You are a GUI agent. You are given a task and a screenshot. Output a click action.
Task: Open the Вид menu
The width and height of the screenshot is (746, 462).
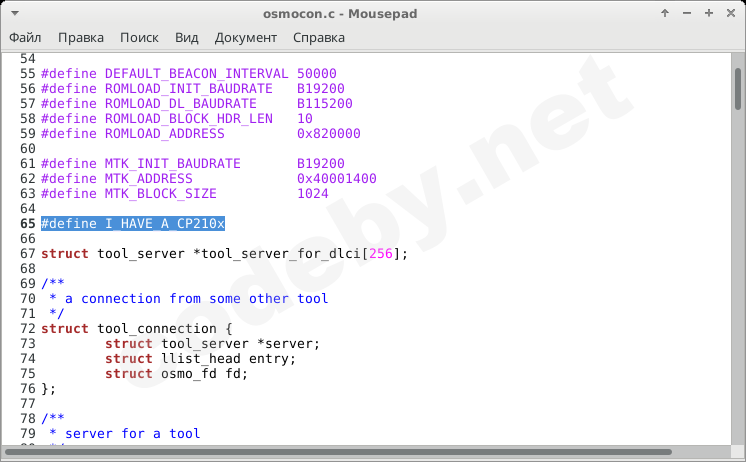tap(186, 38)
